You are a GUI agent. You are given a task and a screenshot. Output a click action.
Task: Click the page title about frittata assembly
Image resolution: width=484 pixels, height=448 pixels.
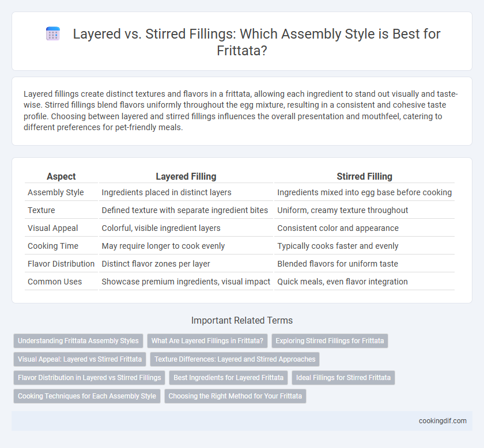pyautogui.click(x=241, y=42)
